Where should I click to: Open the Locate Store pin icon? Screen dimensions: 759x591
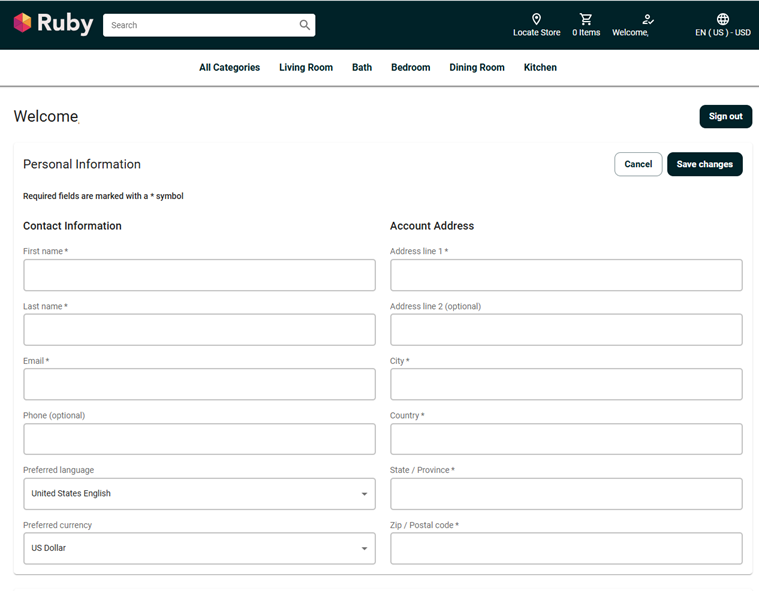tap(536, 19)
